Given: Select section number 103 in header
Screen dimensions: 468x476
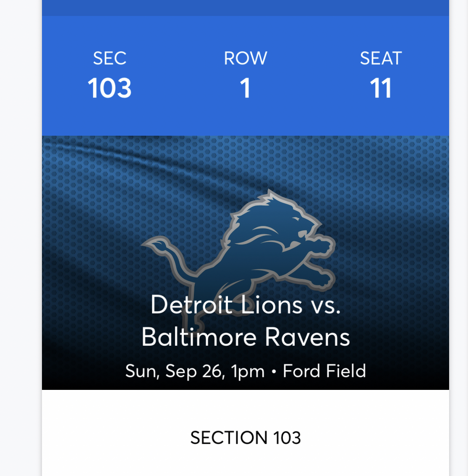Looking at the screenshot, I should click(x=110, y=88).
